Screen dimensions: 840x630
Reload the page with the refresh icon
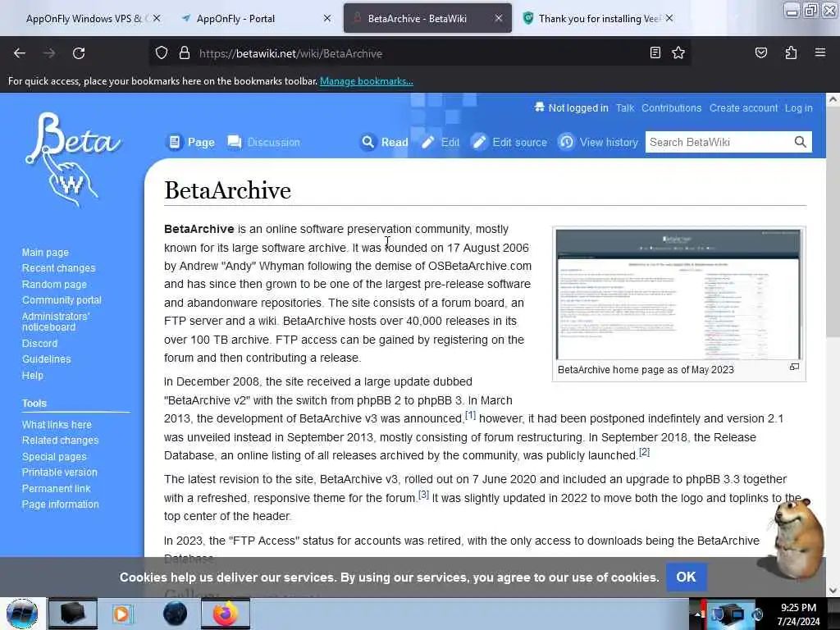pos(79,53)
